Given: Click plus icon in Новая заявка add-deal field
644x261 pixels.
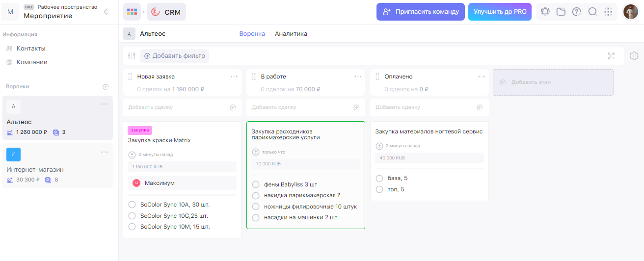Looking at the screenshot, I should [x=233, y=107].
